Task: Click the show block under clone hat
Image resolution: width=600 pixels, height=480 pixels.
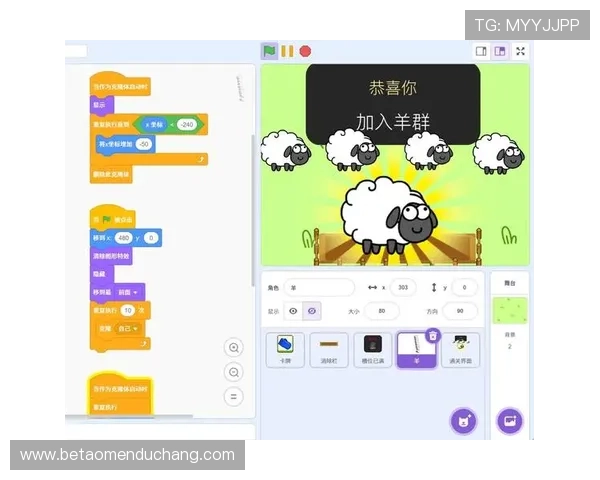Action: point(102,105)
